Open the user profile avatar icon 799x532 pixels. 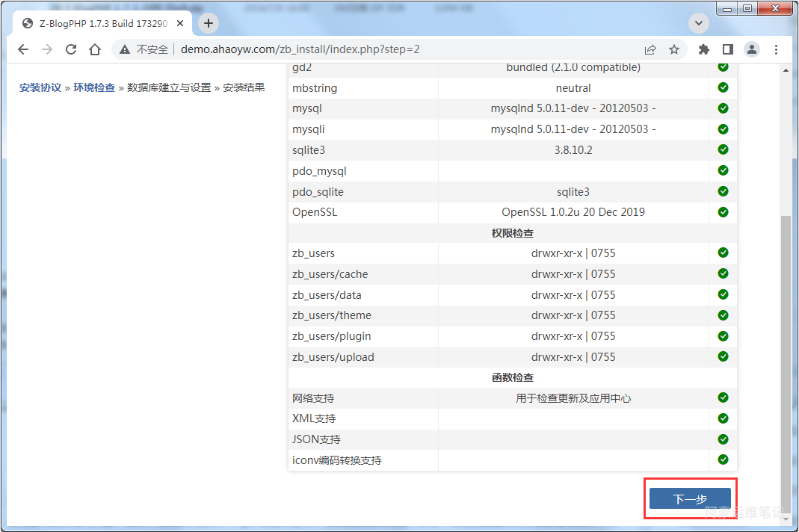coord(752,49)
